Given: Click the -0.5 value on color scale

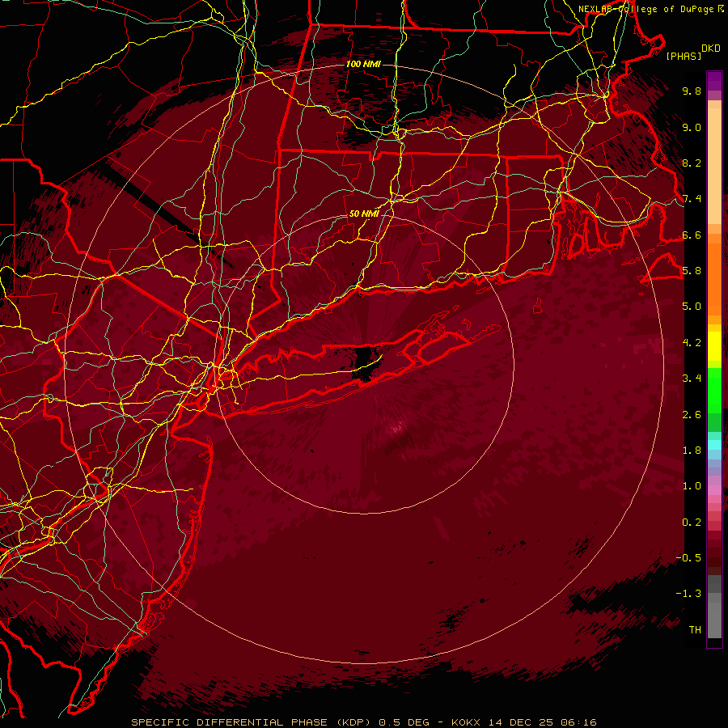Looking at the screenshot, I should click(x=689, y=558).
